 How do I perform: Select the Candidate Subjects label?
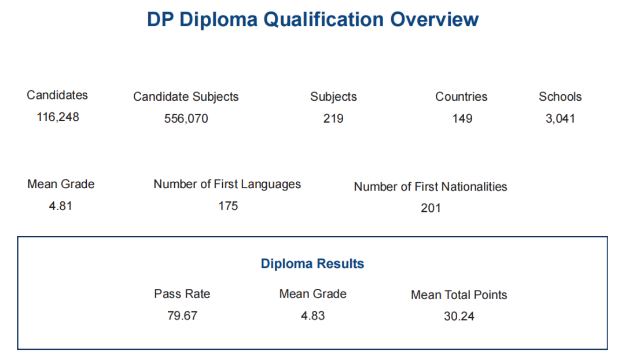[186, 97]
